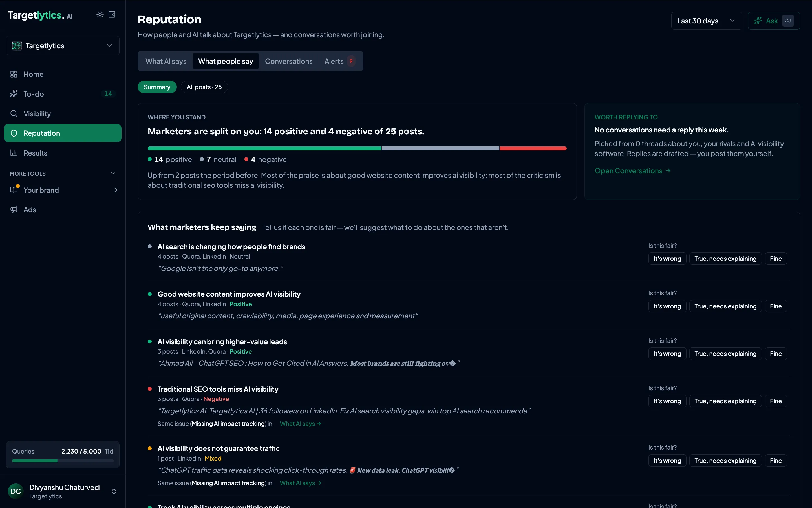
Task: Click the Targetlytics AI logo
Action: click(40, 15)
